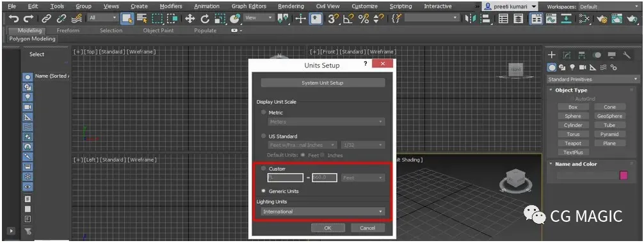Open Select by Name list icon
This screenshot has height=243, width=644.
pos(142,19)
